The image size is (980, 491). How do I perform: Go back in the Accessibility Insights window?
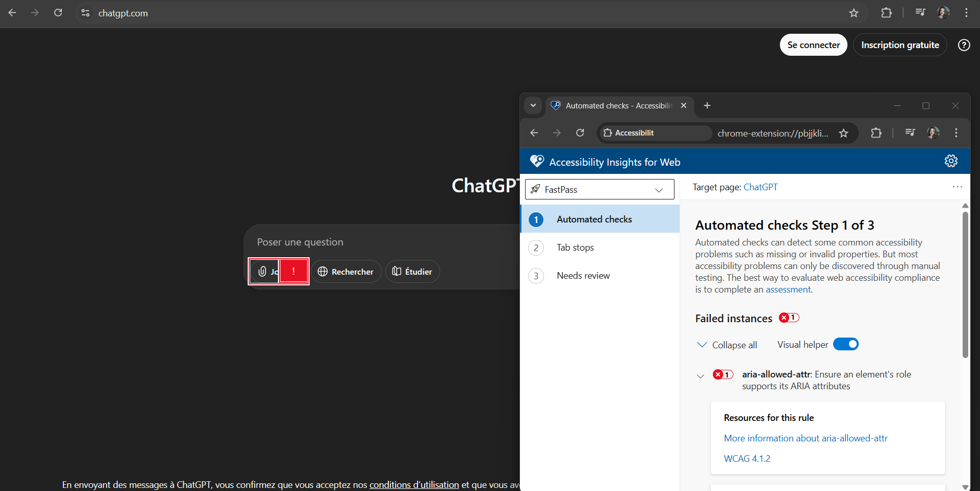point(534,133)
